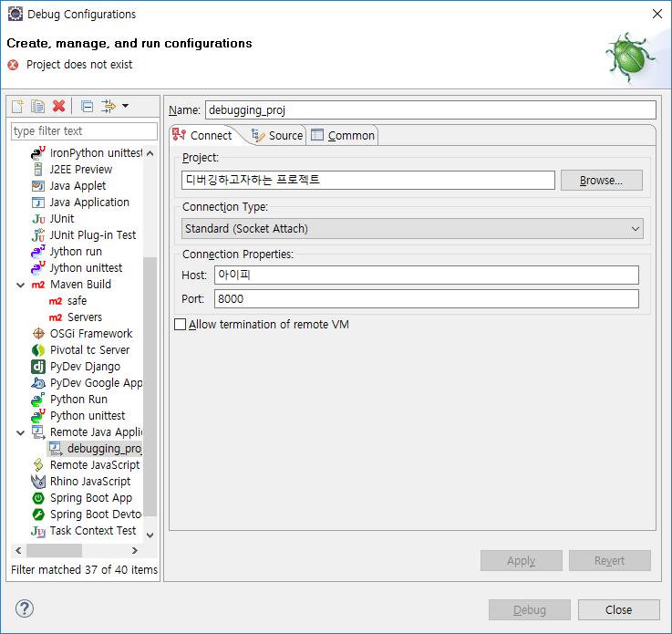
Task: Collapse the Remote Java Application node
Action: [20, 432]
